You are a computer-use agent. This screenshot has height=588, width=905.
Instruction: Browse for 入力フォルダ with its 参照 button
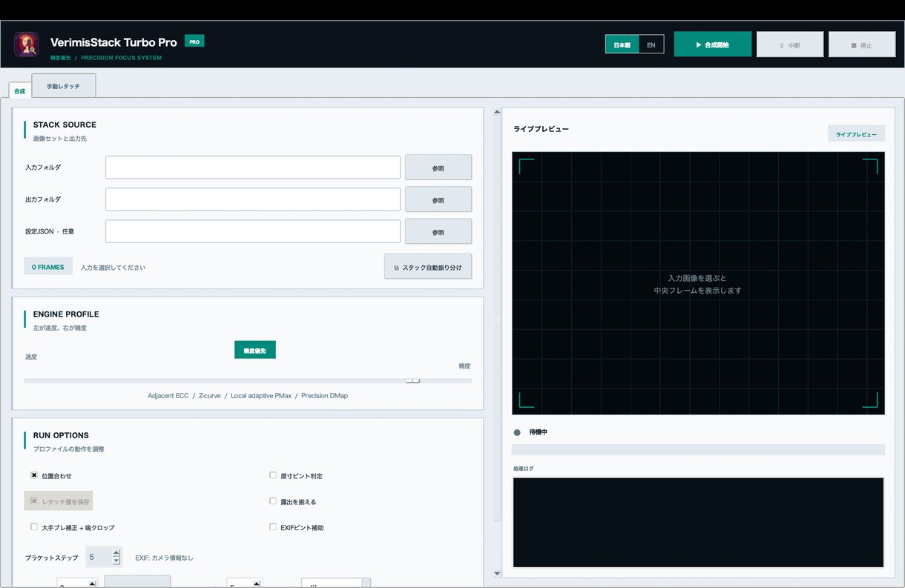point(438,168)
